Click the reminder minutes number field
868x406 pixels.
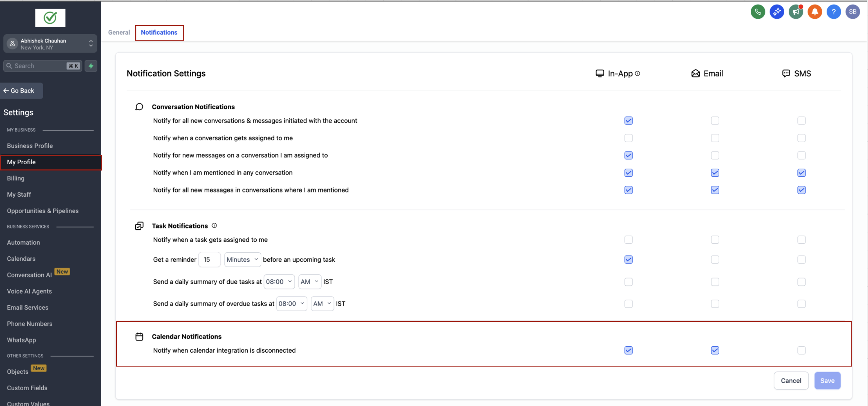tap(209, 260)
